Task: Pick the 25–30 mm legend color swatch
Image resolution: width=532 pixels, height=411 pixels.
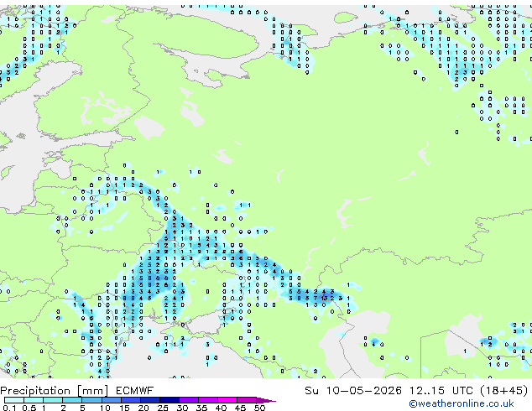Action: pos(170,400)
